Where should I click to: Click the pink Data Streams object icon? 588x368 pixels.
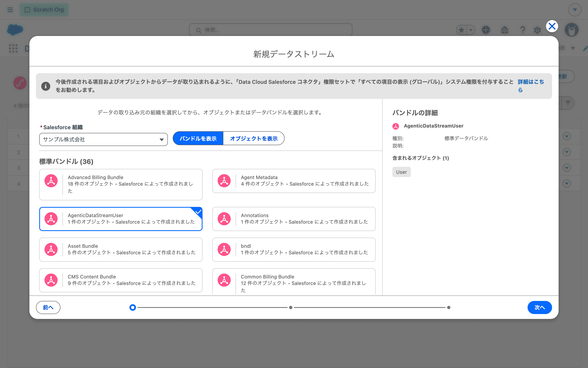point(20,83)
